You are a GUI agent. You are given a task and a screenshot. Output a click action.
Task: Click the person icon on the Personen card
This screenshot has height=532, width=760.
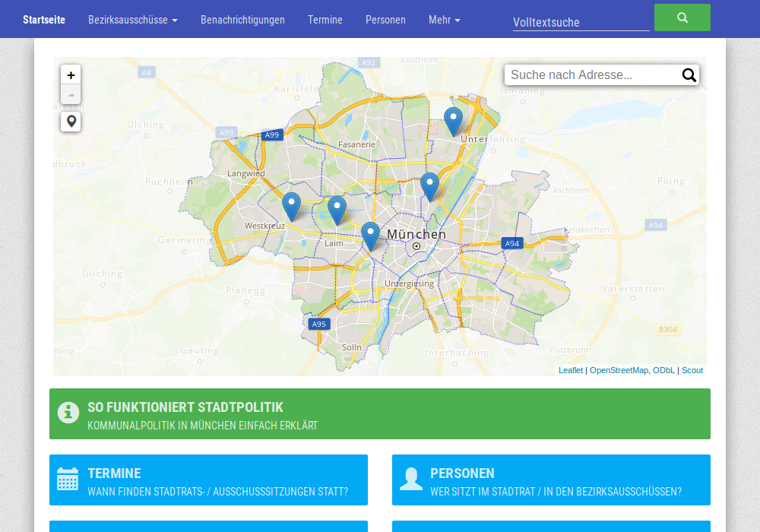[410, 477]
